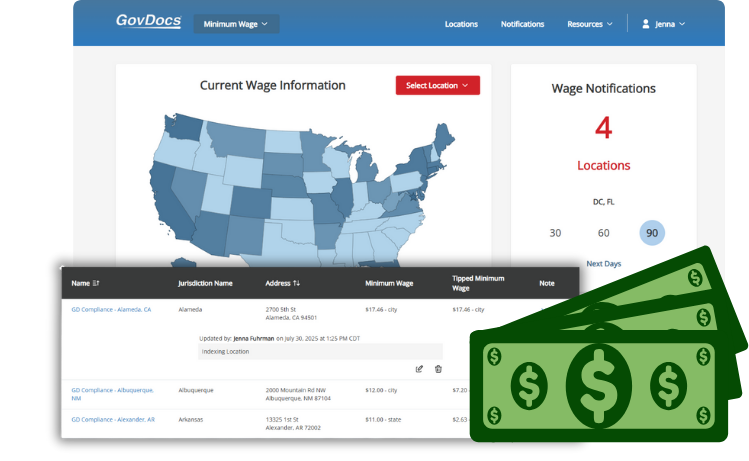
Task: Expand the Resources menu
Action: click(x=589, y=24)
